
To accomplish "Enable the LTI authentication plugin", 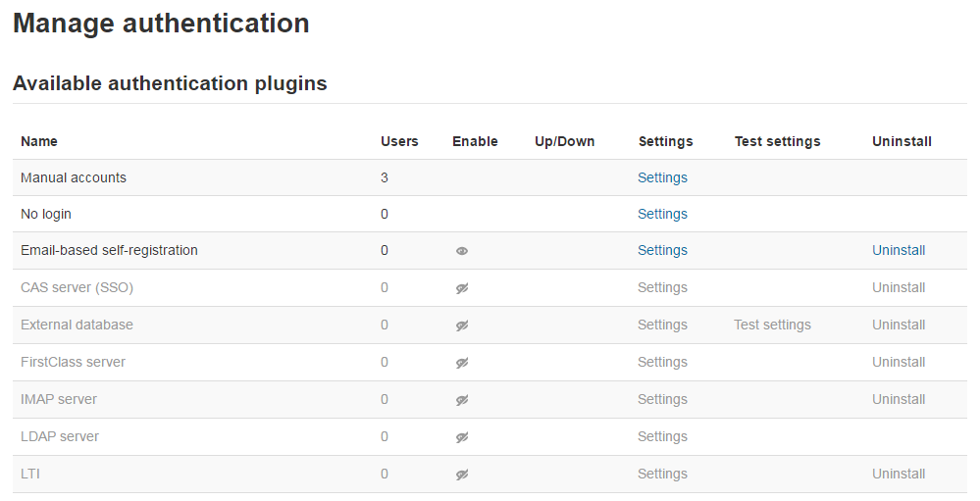I will coord(462,475).
